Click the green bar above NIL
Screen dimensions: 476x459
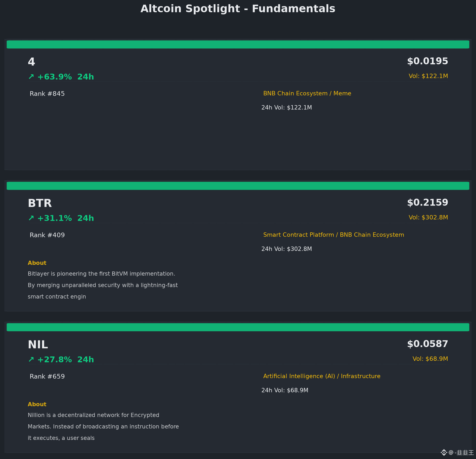click(238, 327)
